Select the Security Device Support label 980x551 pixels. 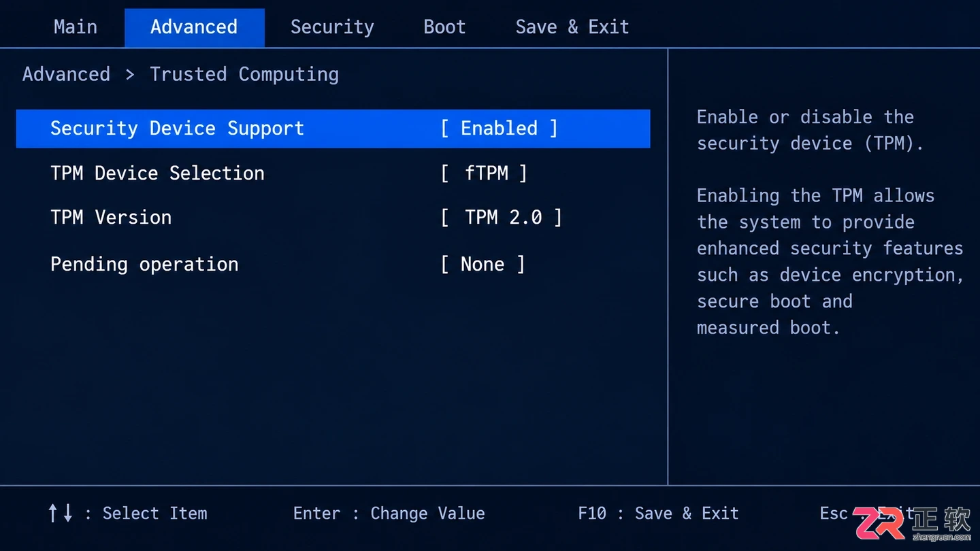tap(177, 129)
